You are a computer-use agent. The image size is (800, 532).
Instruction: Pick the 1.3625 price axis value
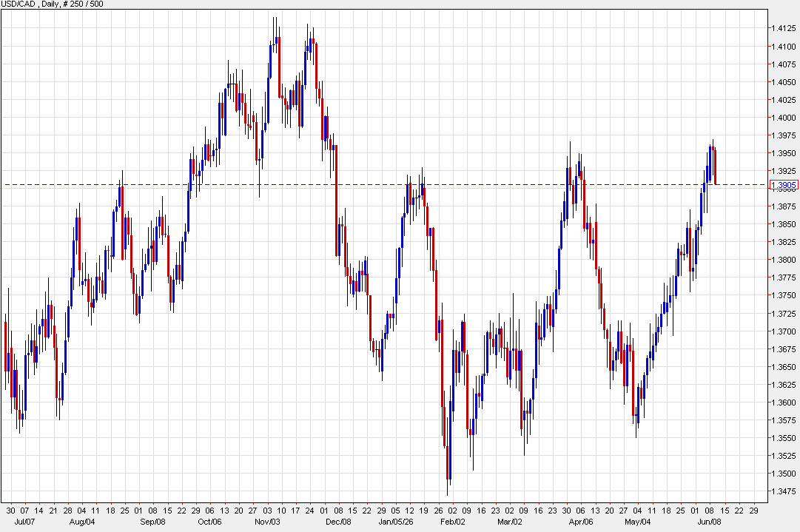(783, 385)
